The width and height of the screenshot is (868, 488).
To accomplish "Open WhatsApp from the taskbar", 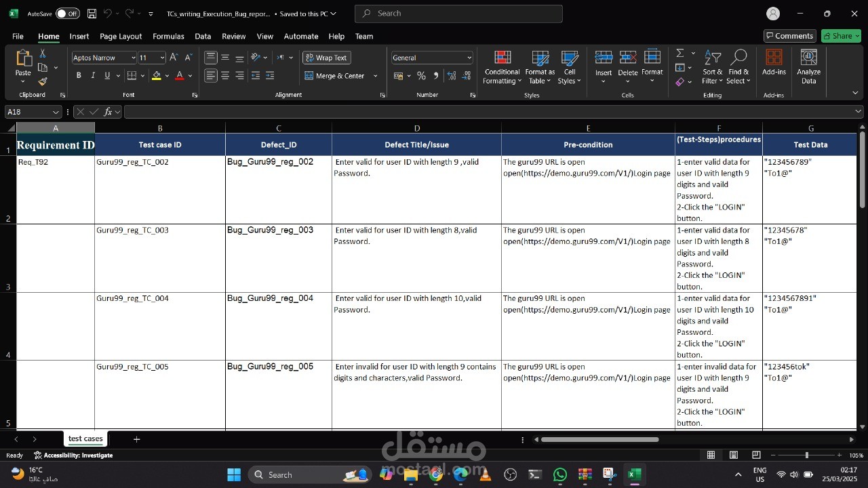I will click(x=559, y=474).
